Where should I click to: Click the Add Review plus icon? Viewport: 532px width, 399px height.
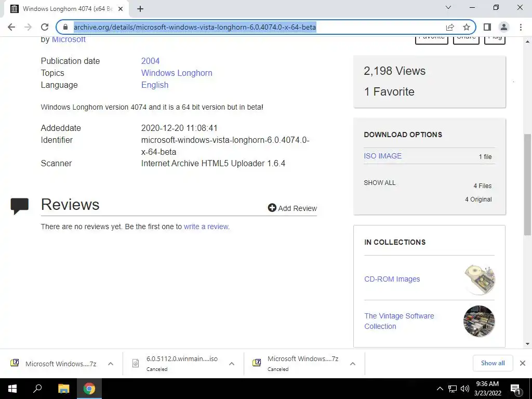[272, 208]
